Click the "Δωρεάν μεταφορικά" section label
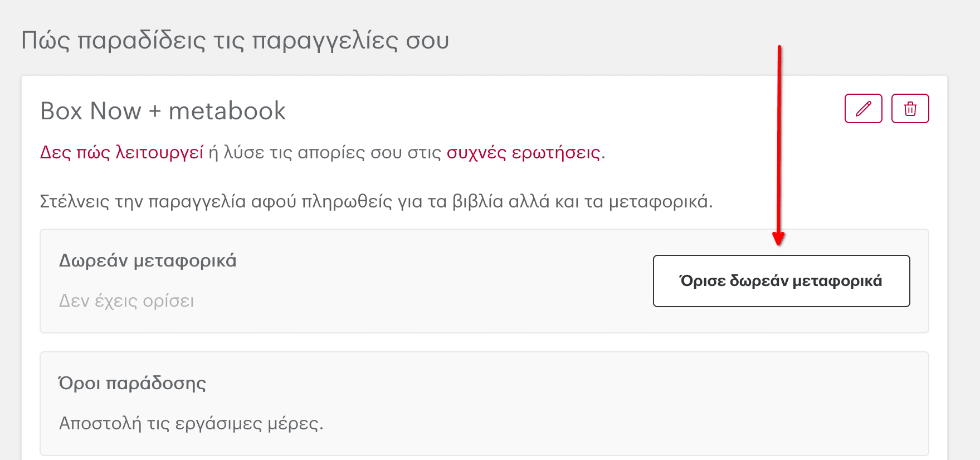980x460 pixels. click(x=148, y=260)
